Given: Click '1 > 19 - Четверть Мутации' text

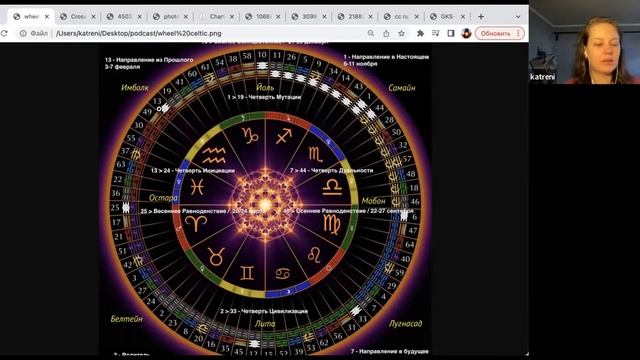Looking at the screenshot, I should pyautogui.click(x=264, y=97).
